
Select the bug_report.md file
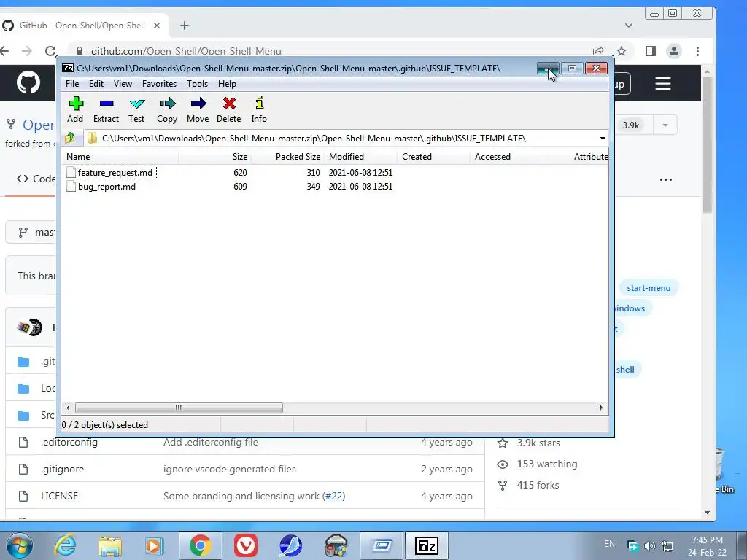point(107,187)
